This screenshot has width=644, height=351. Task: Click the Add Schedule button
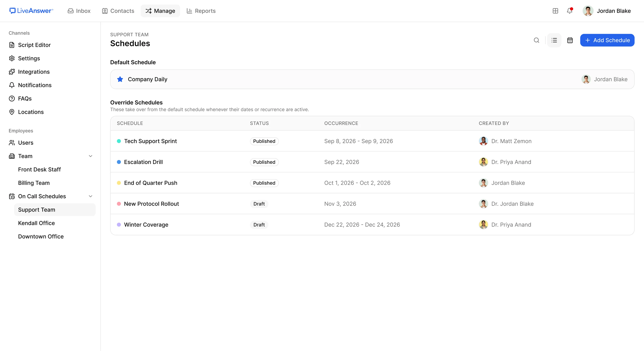click(607, 40)
